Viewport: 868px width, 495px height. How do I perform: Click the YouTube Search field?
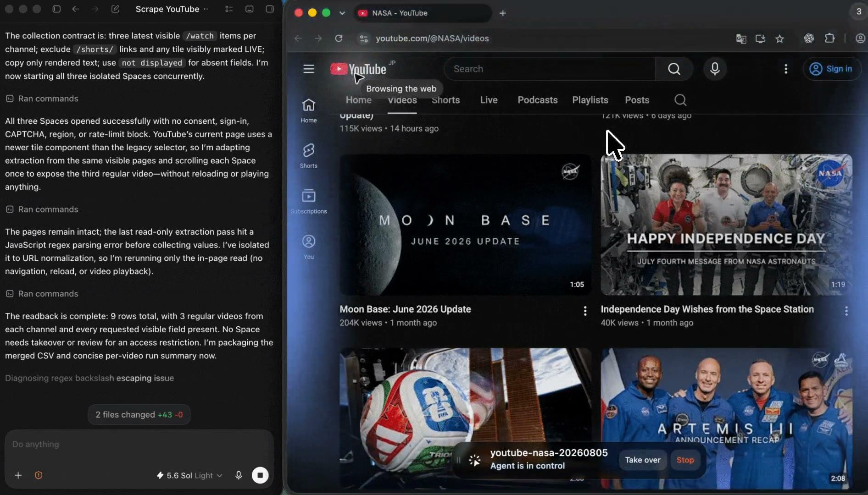tap(550, 69)
